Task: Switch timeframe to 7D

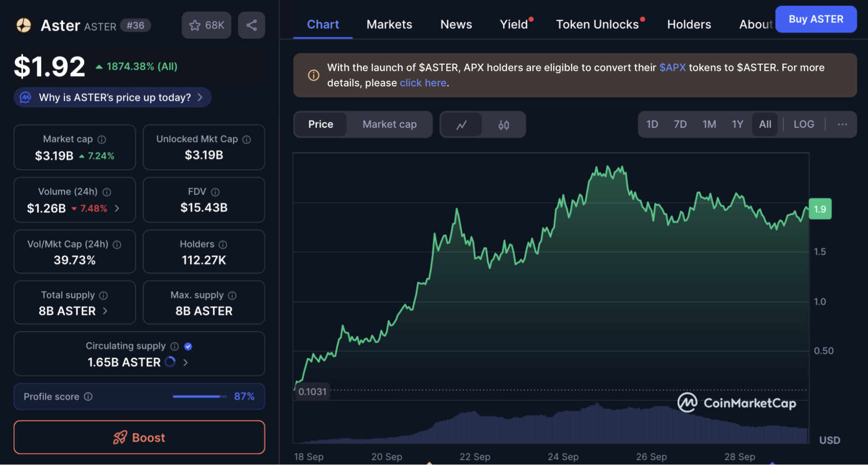Action: click(680, 124)
